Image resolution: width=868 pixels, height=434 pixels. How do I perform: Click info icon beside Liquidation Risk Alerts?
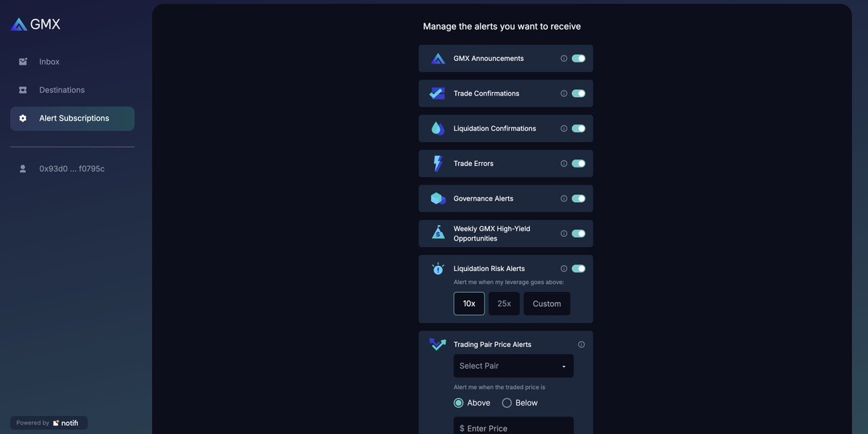click(563, 268)
